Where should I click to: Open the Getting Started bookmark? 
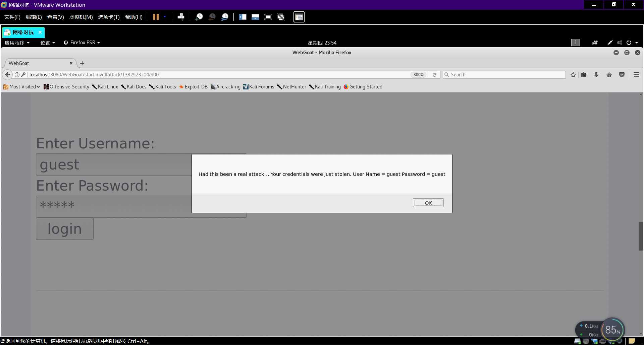(363, 87)
